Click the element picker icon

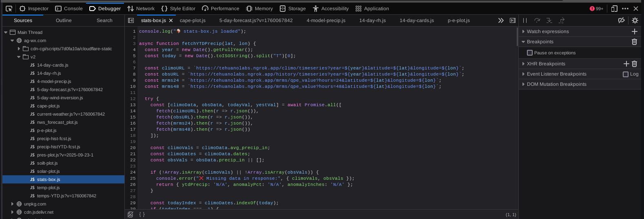[x=9, y=9]
